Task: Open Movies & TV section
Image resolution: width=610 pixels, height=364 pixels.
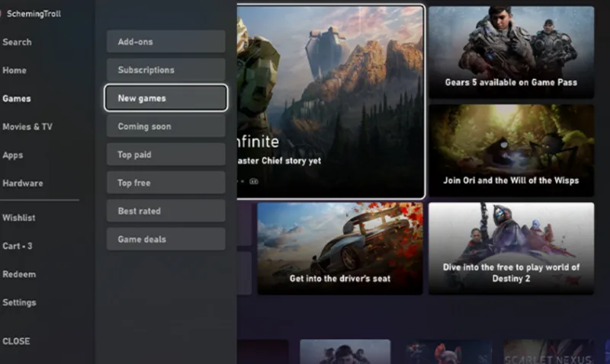Action: pos(27,126)
